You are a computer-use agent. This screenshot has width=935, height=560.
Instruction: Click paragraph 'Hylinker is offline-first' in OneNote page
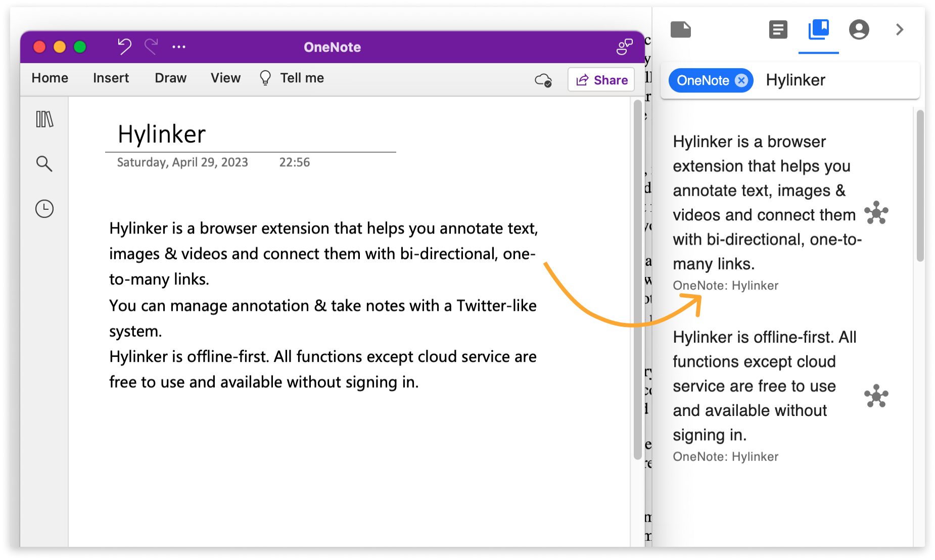322,369
